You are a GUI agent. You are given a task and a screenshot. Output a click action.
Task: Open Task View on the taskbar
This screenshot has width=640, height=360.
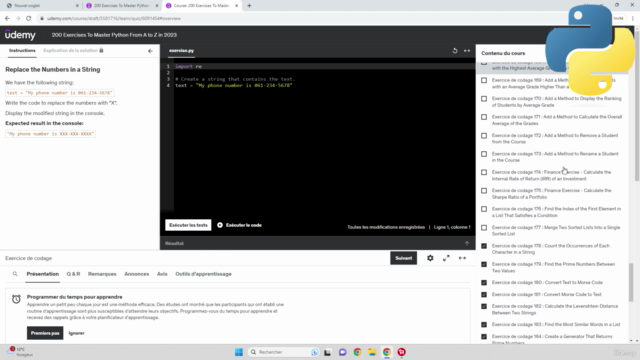[x=327, y=352]
